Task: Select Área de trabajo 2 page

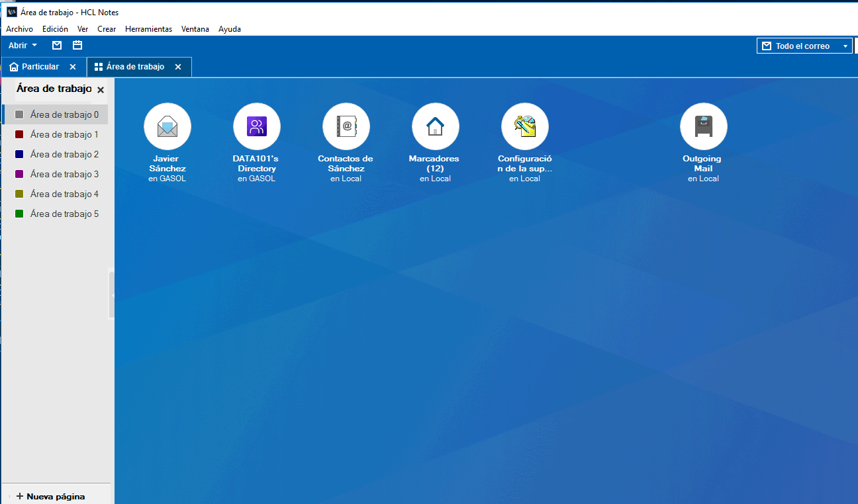Action: [x=56, y=154]
